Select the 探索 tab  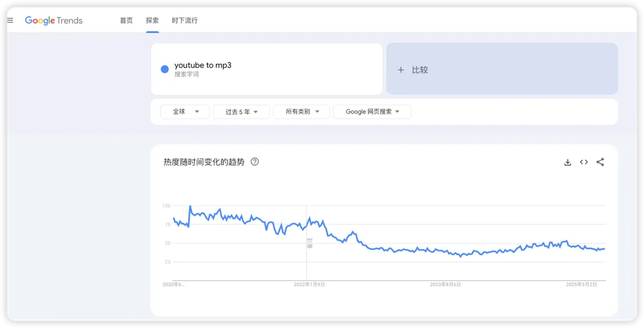click(153, 20)
